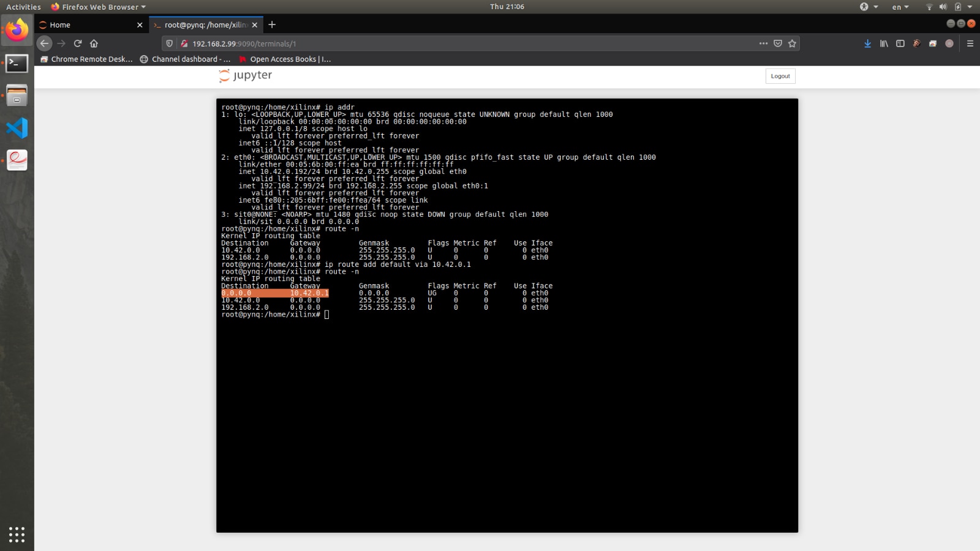Open the Library history and bookmarks
Image resolution: width=980 pixels, height=551 pixels.
(884, 43)
